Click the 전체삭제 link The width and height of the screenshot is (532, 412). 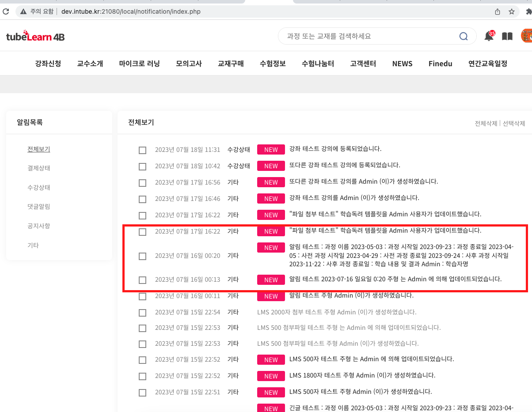tap(486, 123)
